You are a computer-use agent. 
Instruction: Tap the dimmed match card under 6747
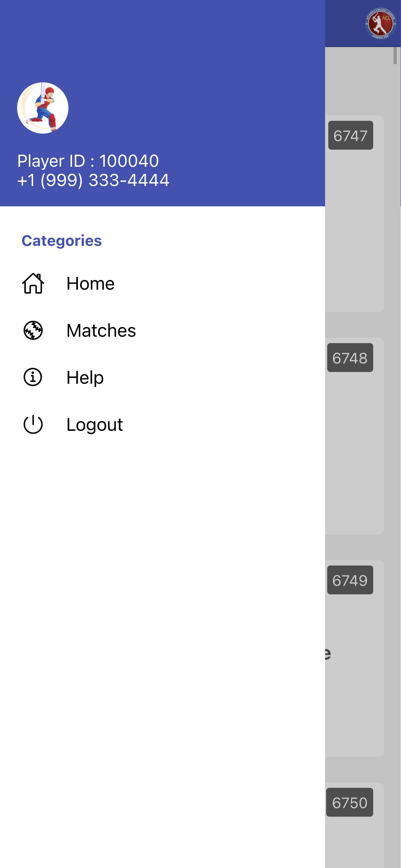pos(354,232)
